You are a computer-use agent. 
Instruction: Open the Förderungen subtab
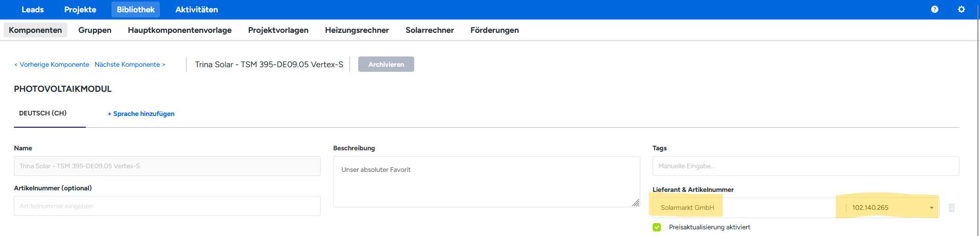point(494,30)
